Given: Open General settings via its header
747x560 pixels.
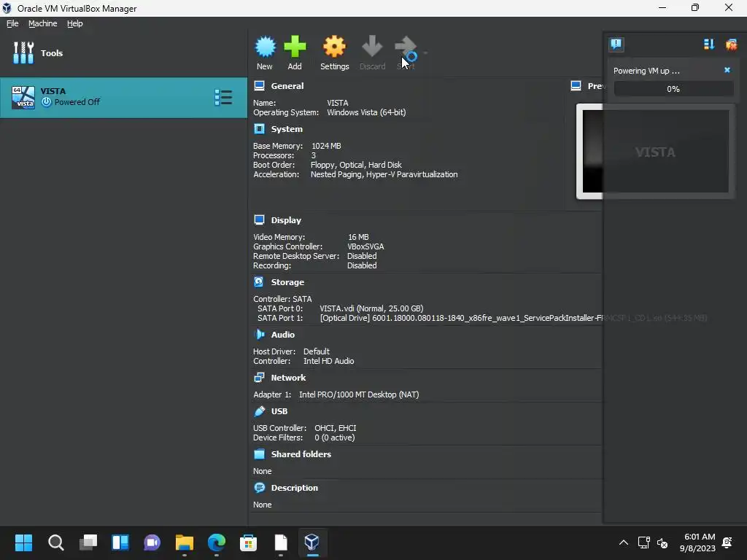Looking at the screenshot, I should click(x=287, y=86).
